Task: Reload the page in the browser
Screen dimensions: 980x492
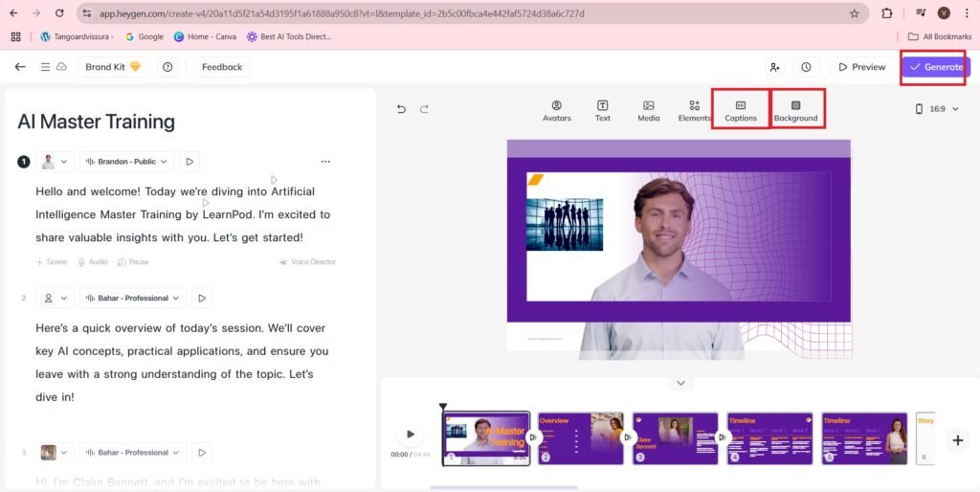Action: pyautogui.click(x=59, y=13)
